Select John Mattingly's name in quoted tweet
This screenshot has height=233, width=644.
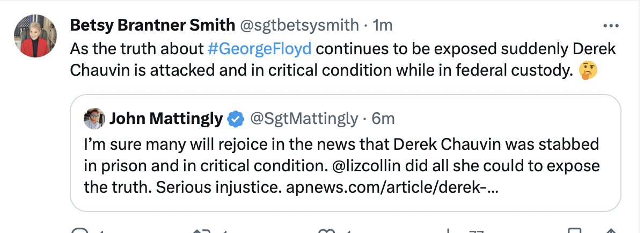[166, 119]
